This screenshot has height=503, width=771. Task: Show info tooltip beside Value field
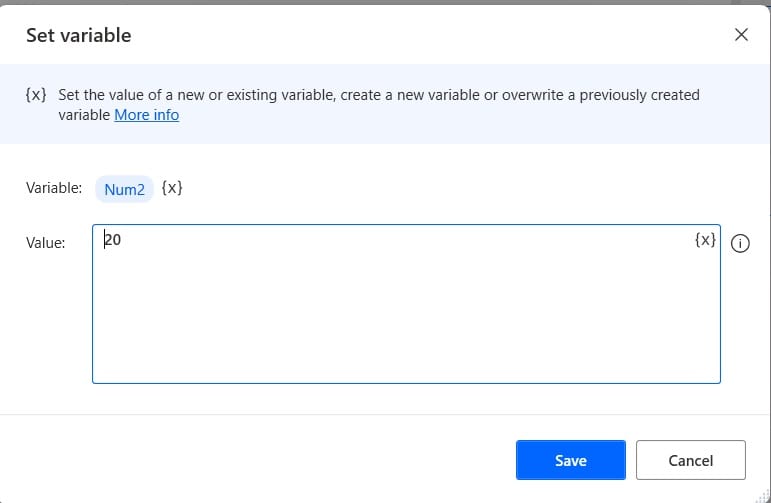740,243
